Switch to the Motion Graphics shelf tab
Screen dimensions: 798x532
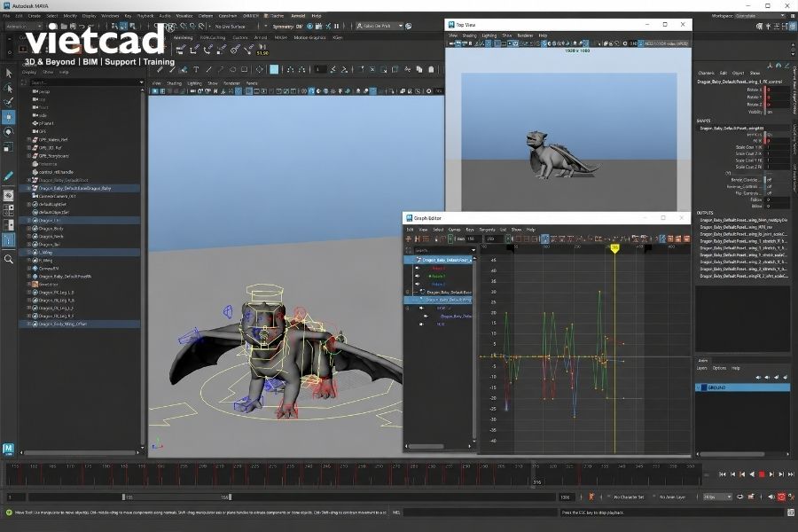coord(309,37)
